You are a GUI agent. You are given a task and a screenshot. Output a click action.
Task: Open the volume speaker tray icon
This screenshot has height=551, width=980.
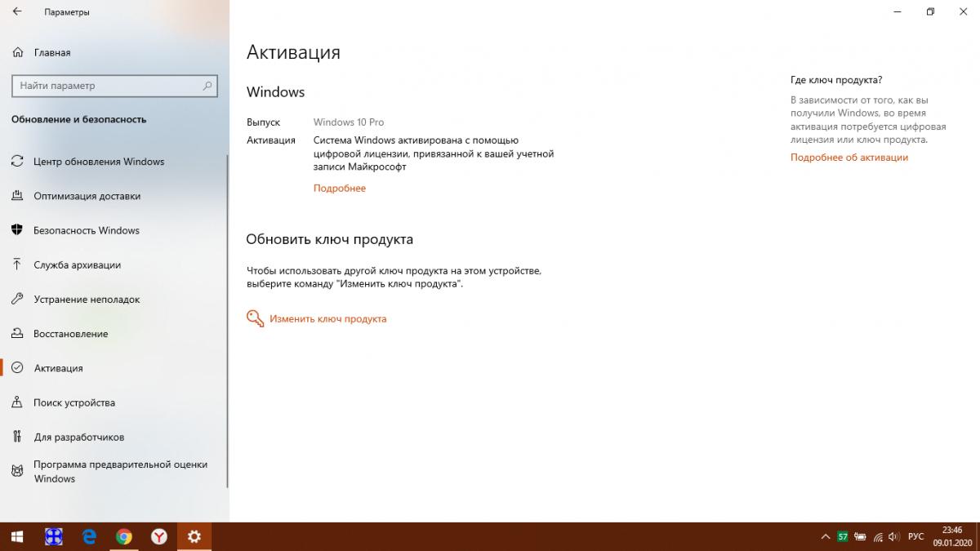pos(894,536)
